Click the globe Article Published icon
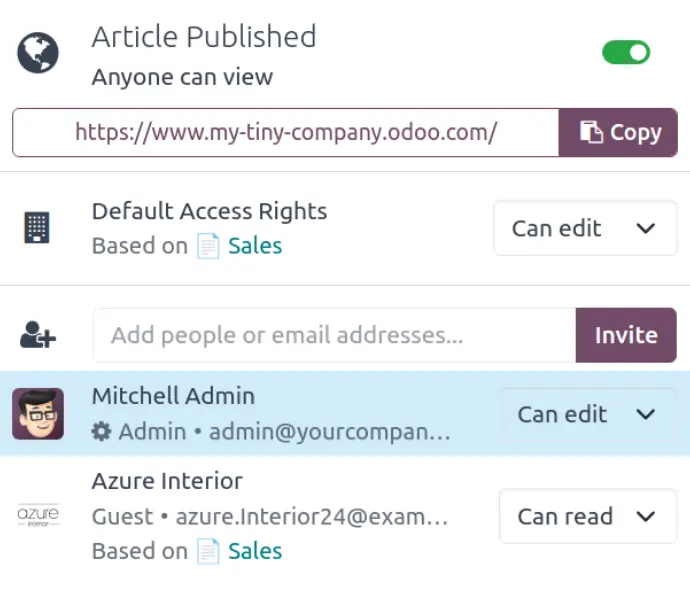The image size is (690, 590). coord(38,53)
